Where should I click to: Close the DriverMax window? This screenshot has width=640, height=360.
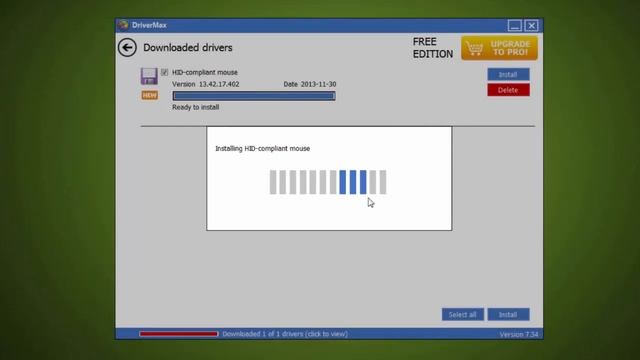click(x=531, y=26)
